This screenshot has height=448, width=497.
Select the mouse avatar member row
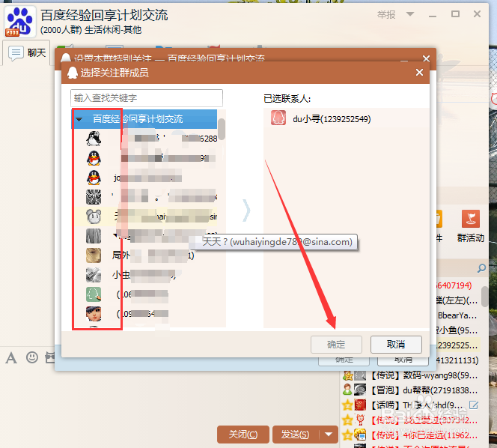pos(147,217)
